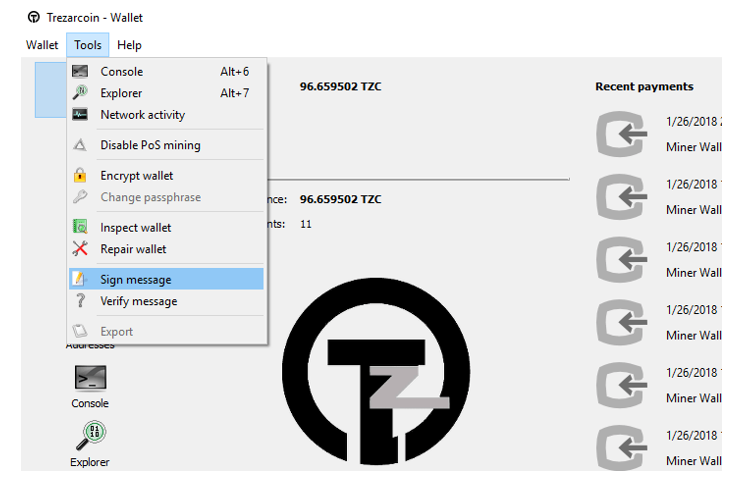Select Console in the Tools menu
The height and width of the screenshot is (480, 747).
[x=166, y=72]
